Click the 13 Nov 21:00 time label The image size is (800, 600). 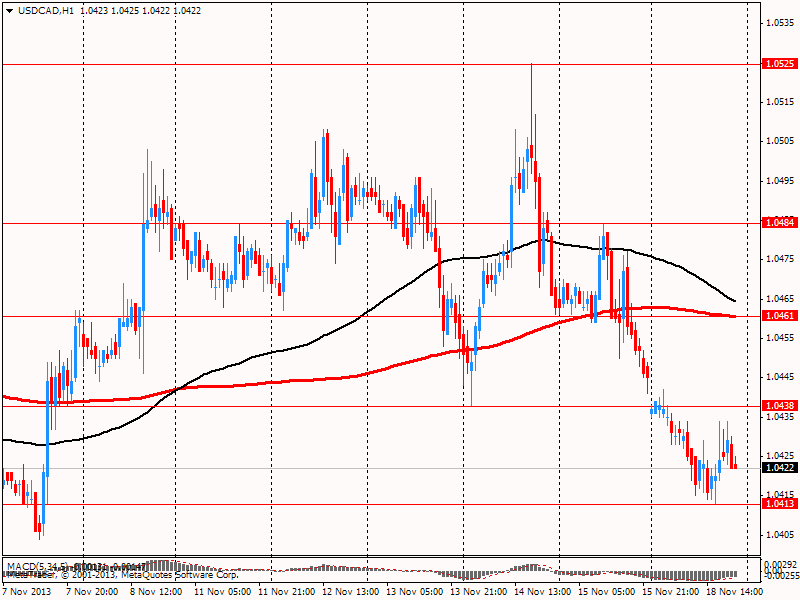point(479,591)
